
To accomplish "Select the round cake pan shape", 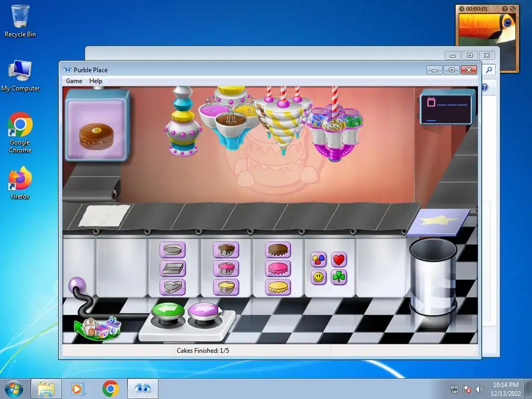I will pos(172,250).
